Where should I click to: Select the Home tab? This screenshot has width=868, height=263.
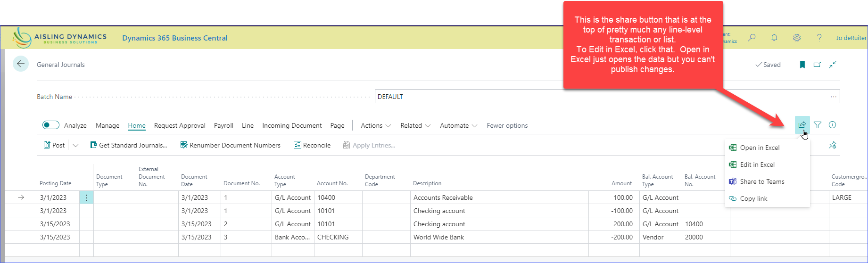point(137,125)
